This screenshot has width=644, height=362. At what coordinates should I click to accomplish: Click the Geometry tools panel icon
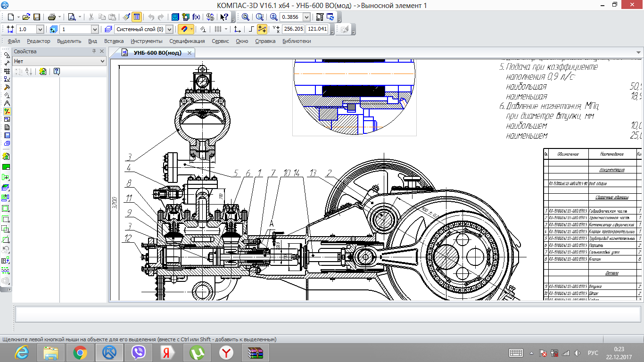click(7, 55)
